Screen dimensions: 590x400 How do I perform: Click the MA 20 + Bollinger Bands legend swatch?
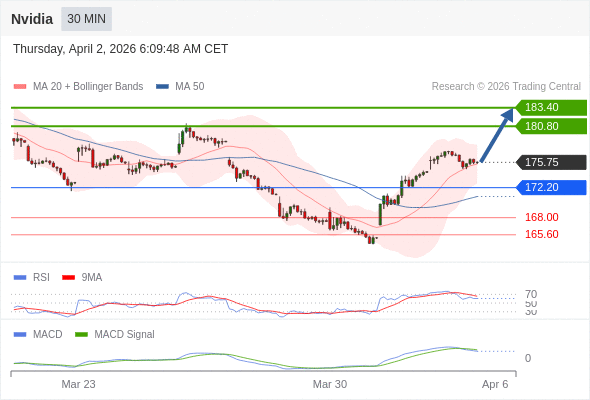pos(20,87)
